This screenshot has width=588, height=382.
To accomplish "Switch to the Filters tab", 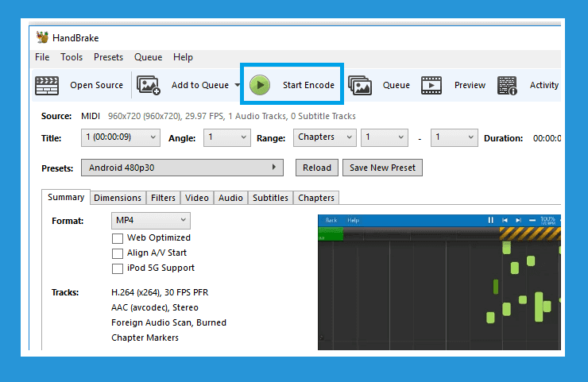I will [x=163, y=198].
